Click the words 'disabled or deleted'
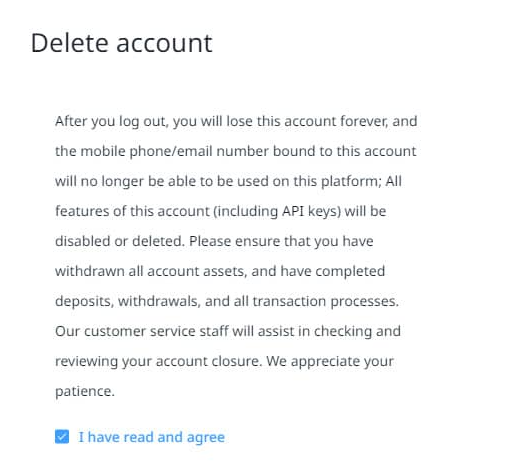Image resolution: width=507 pixels, height=468 pixels. pos(120,241)
